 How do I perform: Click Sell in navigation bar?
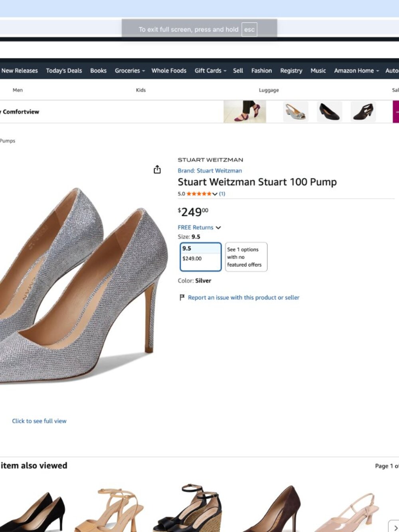(238, 71)
